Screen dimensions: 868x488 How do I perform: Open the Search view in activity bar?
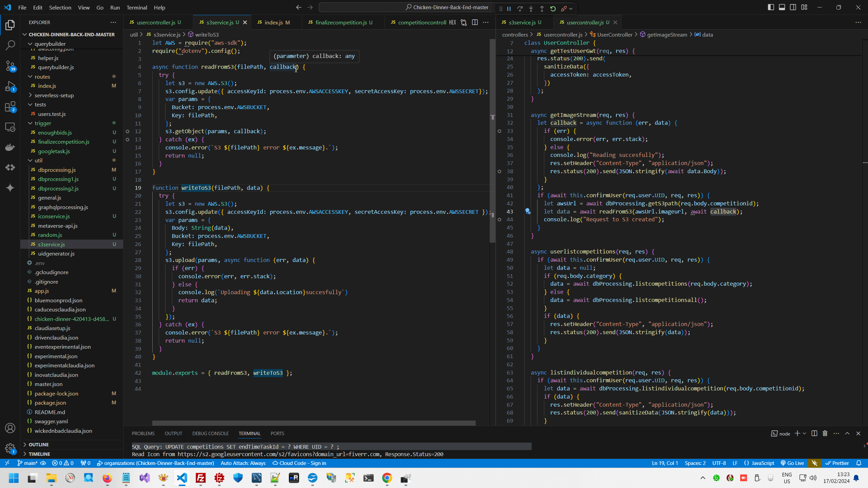pos(10,45)
